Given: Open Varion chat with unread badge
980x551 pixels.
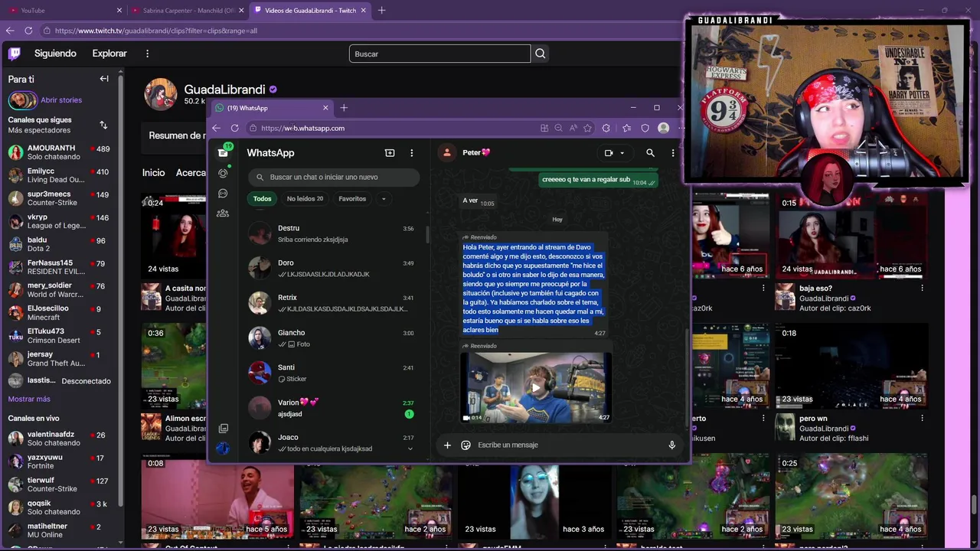Looking at the screenshot, I should (333, 408).
